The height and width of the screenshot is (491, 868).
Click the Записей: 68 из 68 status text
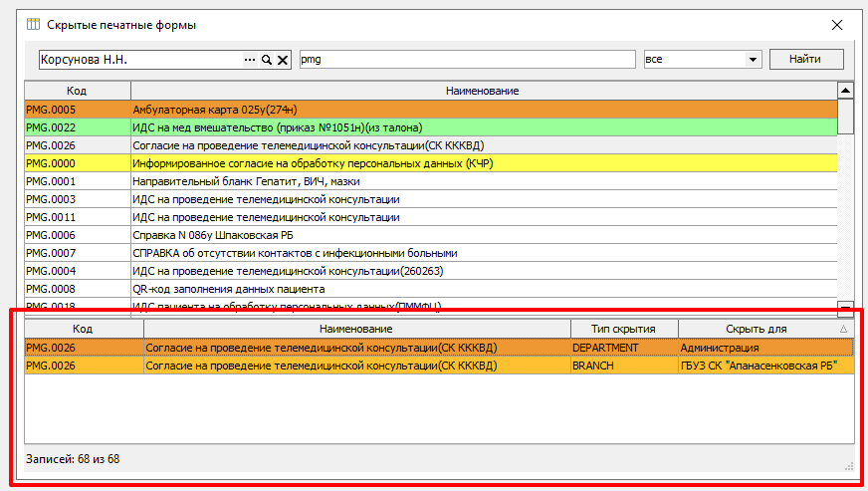point(73,459)
